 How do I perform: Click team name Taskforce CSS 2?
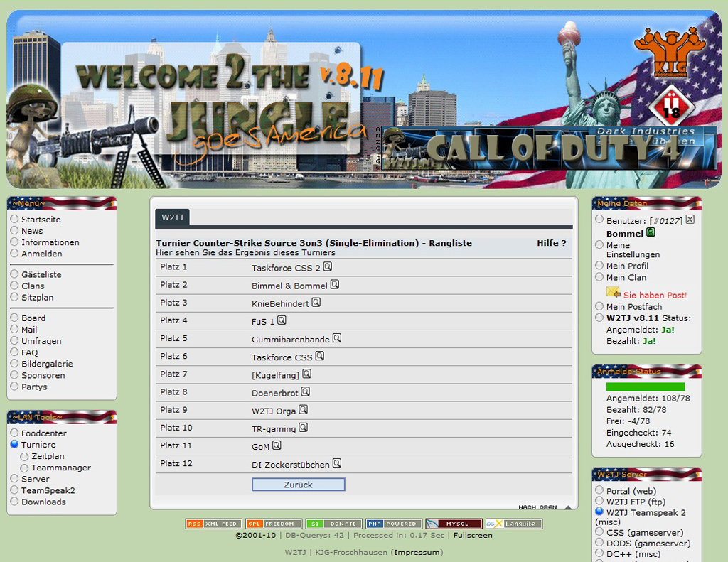click(x=286, y=268)
